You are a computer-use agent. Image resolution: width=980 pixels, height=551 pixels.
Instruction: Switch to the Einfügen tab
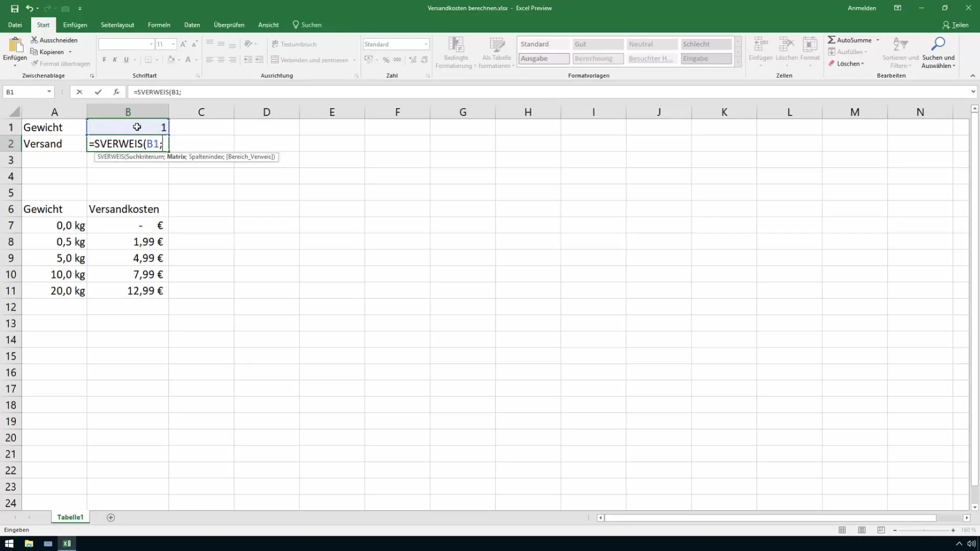(x=75, y=25)
